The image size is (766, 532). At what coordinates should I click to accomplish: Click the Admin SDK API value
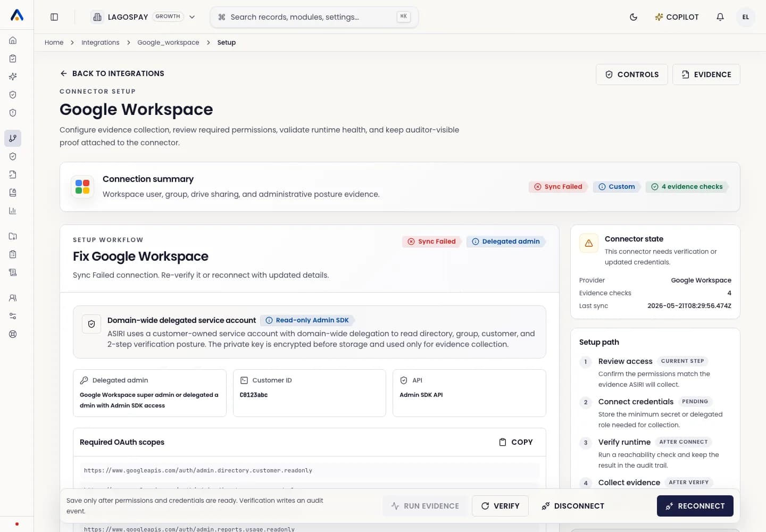[421, 395]
